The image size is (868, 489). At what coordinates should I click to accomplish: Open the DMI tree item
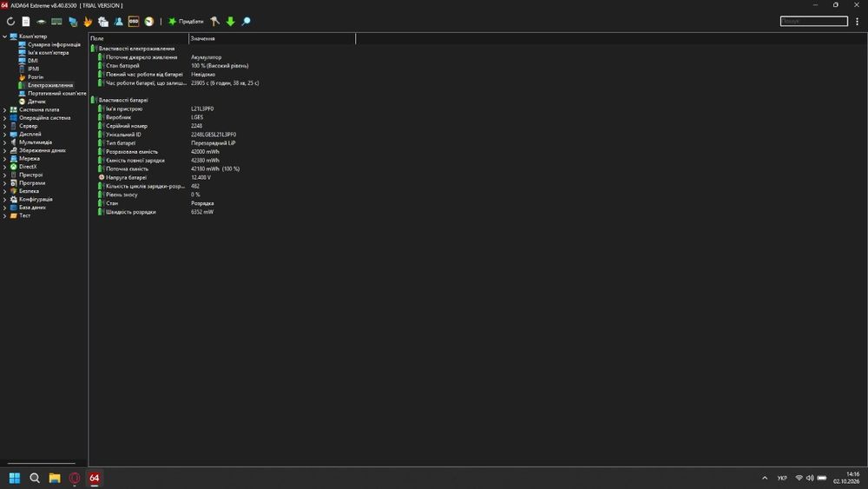pyautogui.click(x=33, y=61)
